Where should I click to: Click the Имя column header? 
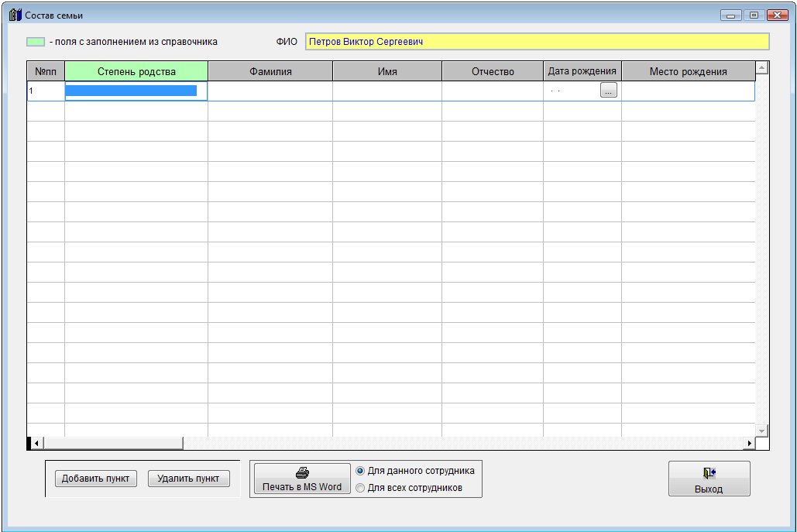pos(387,71)
